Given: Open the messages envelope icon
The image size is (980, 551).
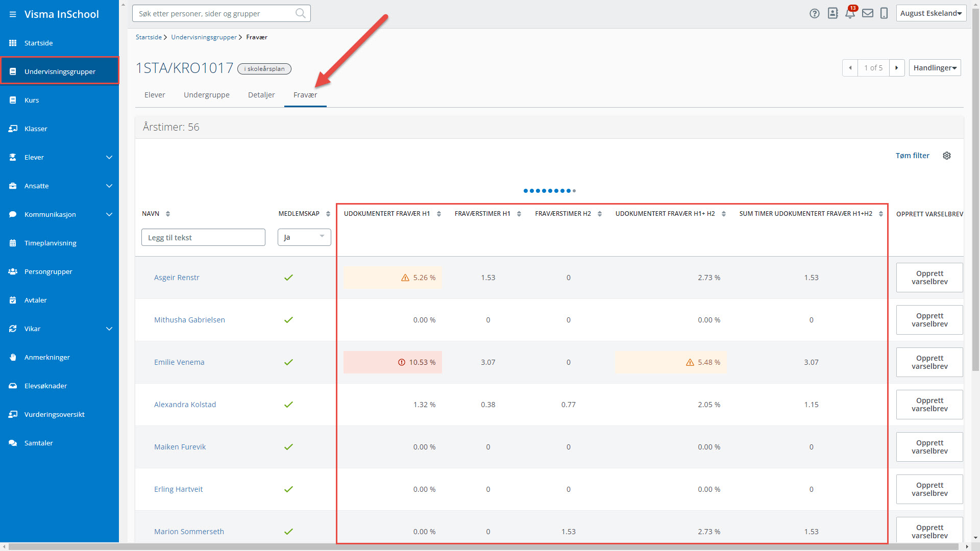Looking at the screenshot, I should click(867, 14).
